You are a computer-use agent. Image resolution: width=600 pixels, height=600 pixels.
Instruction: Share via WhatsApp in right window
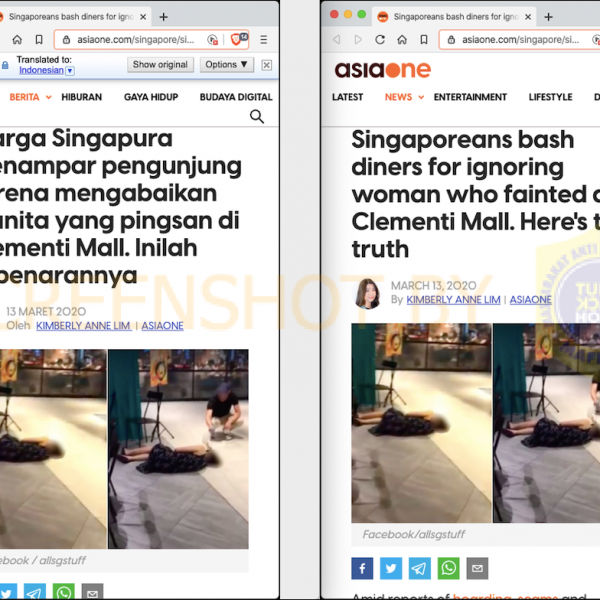448,568
